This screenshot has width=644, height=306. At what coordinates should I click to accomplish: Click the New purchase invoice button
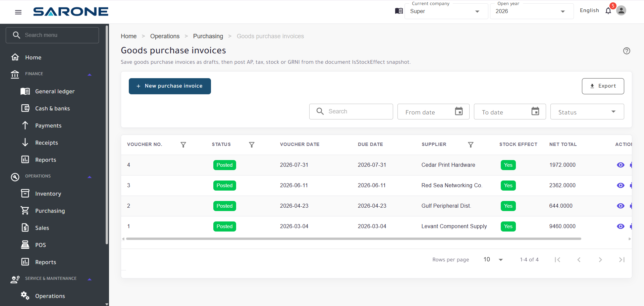coord(170,86)
